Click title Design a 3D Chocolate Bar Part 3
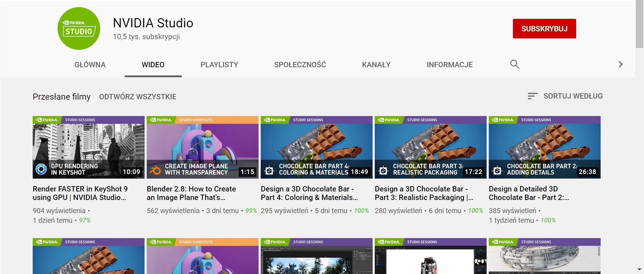The height and width of the screenshot is (274, 644). point(424,193)
